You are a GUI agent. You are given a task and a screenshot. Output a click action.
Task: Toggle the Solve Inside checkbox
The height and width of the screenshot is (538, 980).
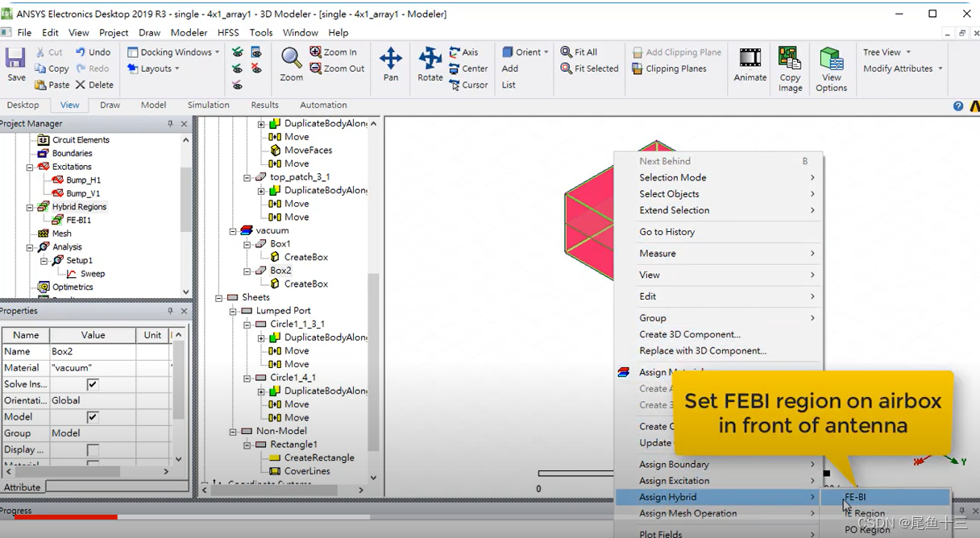(x=93, y=384)
